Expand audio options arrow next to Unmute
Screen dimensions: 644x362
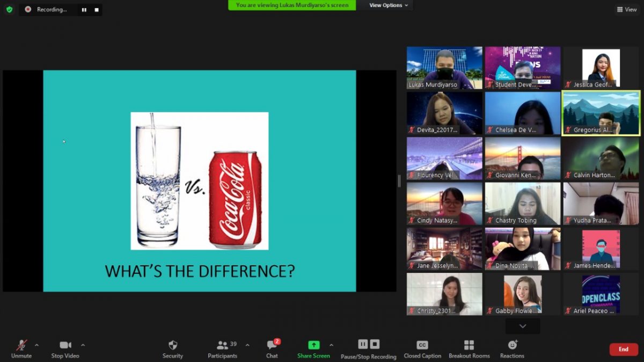[x=36, y=345]
